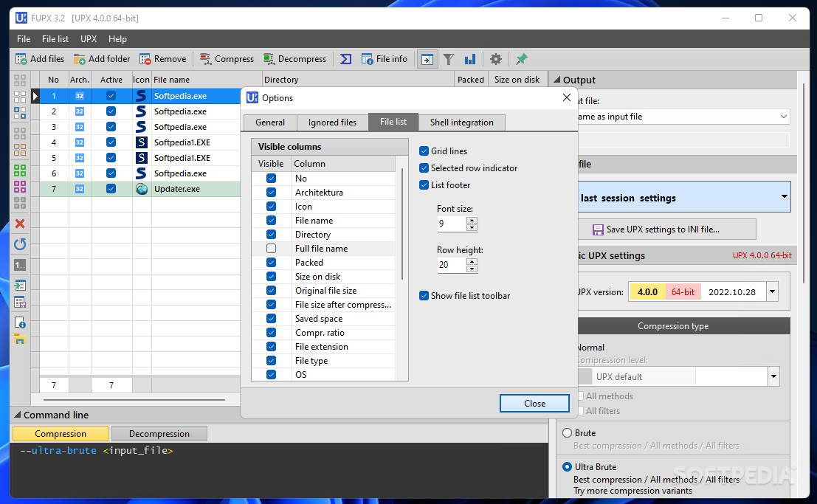Image resolution: width=817 pixels, height=504 pixels.
Task: Click the Remove toolbar icon
Action: (145, 60)
